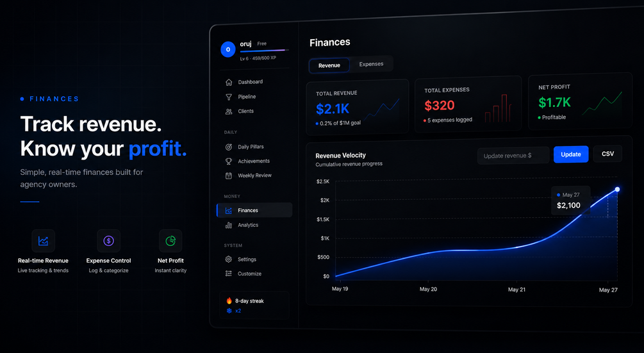Viewport: 644px width, 353px height.
Task: Select the Pipeline funnel icon
Action: pyautogui.click(x=229, y=97)
